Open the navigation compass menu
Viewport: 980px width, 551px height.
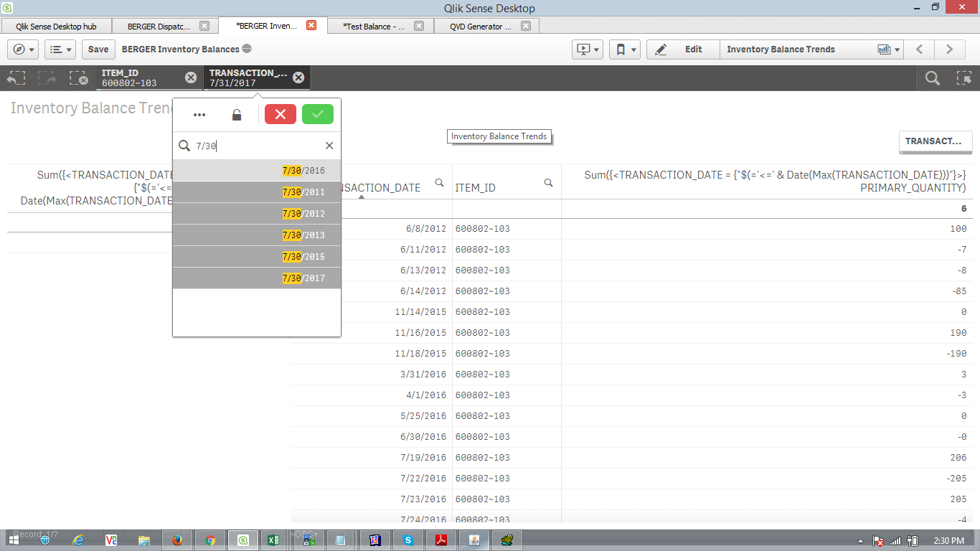[23, 50]
